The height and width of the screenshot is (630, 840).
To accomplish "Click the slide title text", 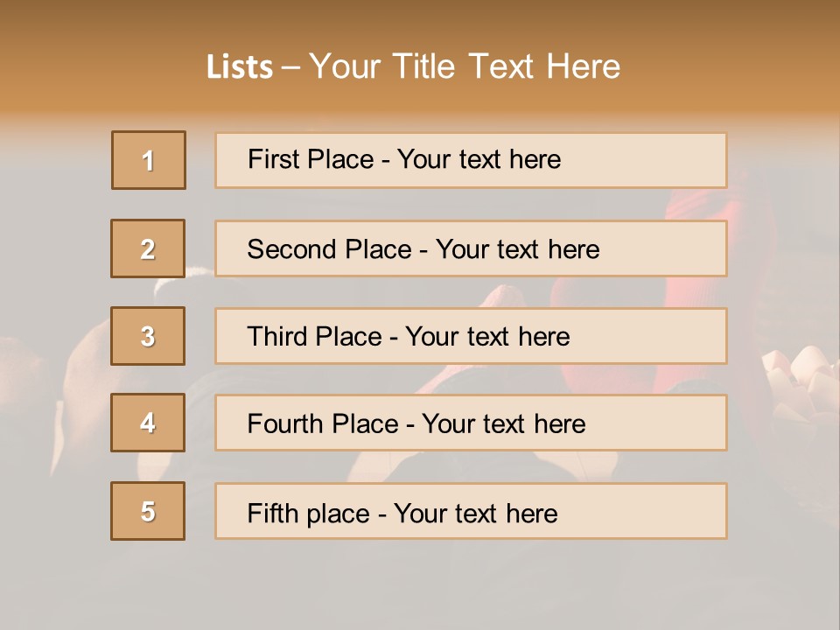I will coord(413,66).
